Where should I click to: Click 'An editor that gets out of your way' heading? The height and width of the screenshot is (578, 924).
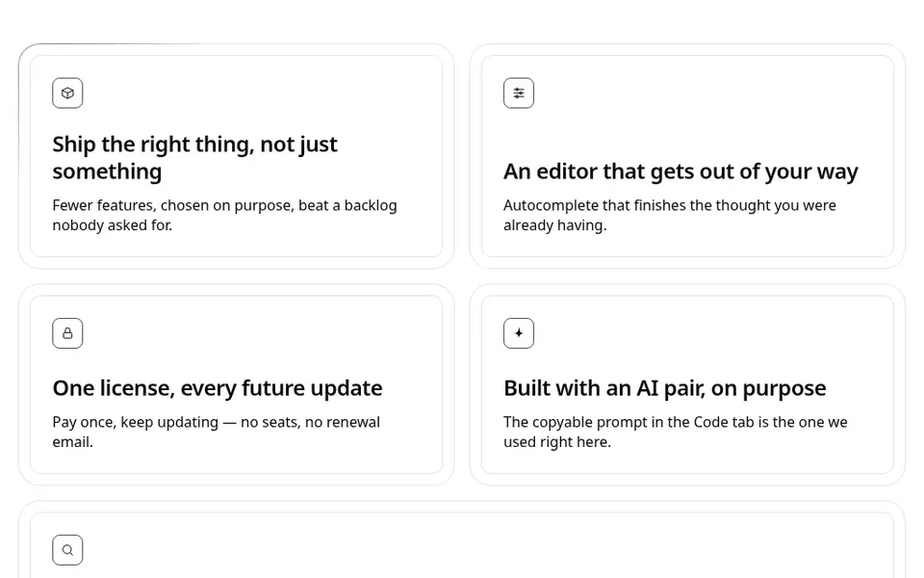coord(680,171)
